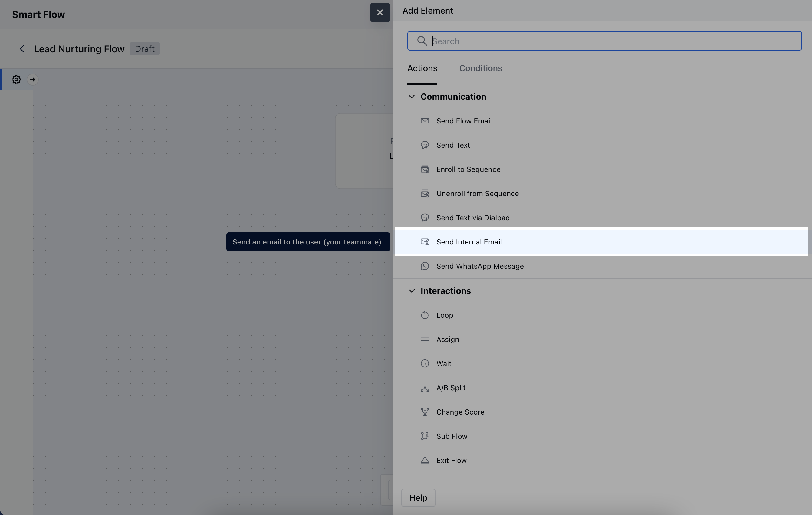
Task: Click the Send Flow Email envelope icon
Action: tap(425, 121)
